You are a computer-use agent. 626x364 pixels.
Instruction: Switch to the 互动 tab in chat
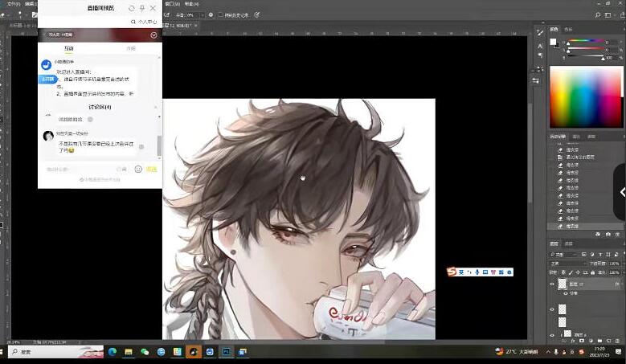pyautogui.click(x=69, y=48)
